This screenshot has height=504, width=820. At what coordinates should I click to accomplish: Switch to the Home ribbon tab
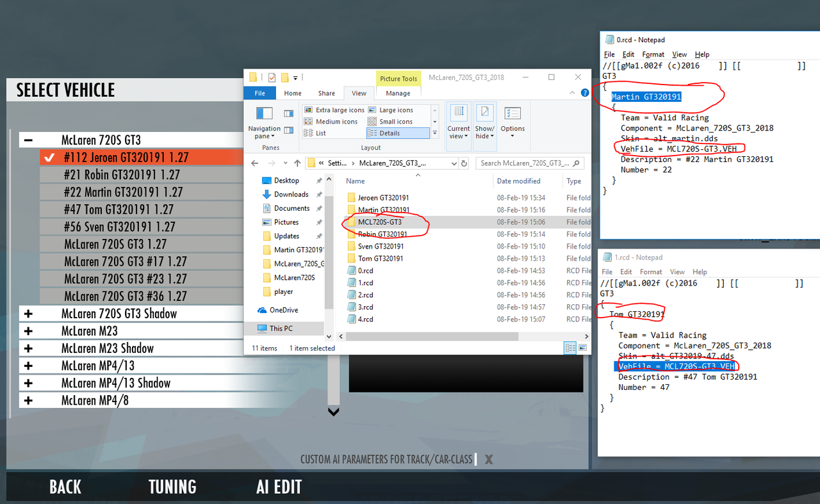click(293, 93)
